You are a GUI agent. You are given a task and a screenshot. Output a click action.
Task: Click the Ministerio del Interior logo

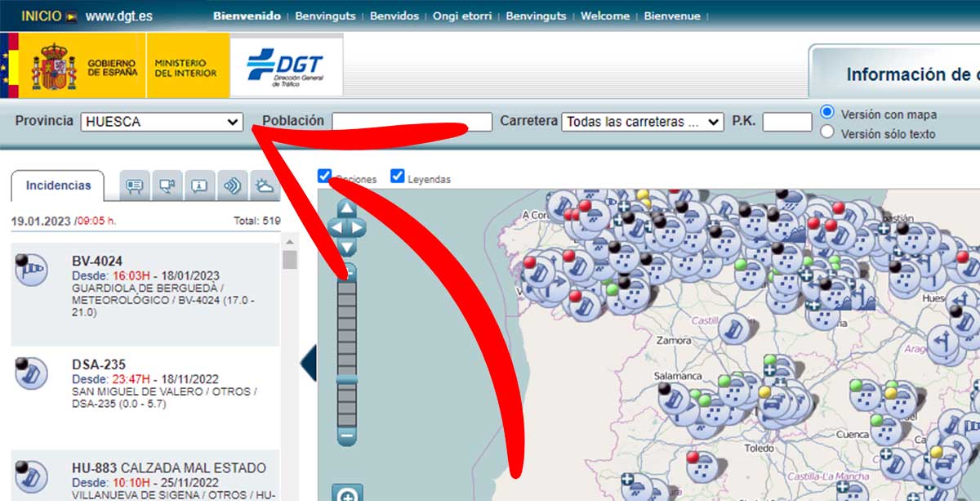click(188, 66)
